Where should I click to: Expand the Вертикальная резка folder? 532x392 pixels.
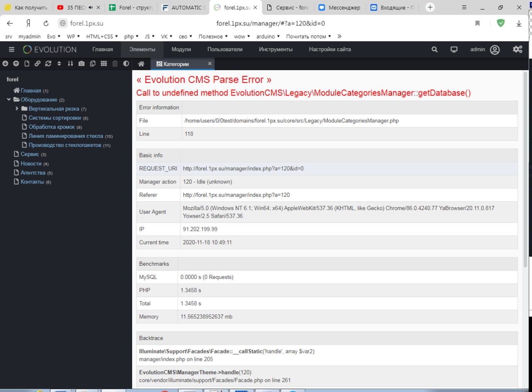click(x=17, y=109)
